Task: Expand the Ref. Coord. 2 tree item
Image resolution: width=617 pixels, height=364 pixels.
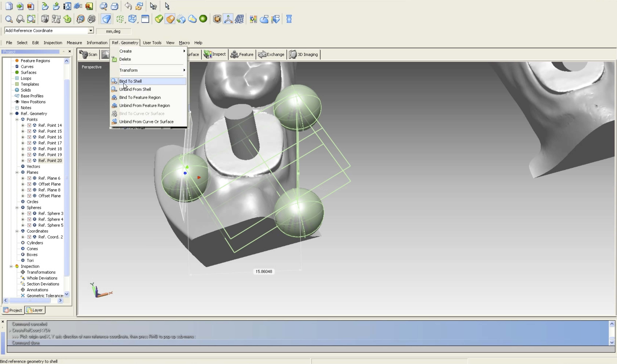Action: coord(23,237)
